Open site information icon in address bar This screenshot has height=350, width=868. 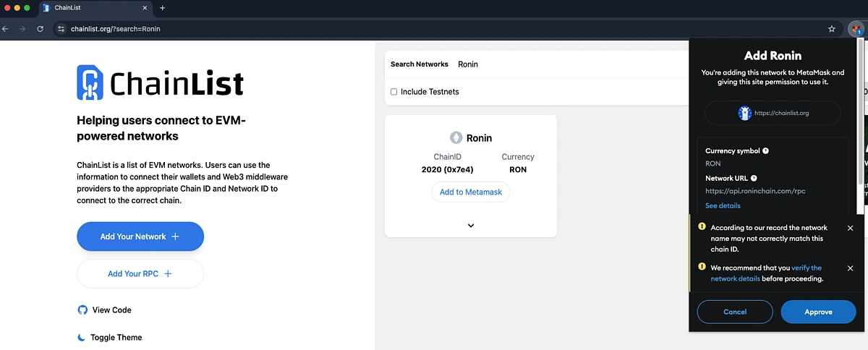(x=61, y=29)
